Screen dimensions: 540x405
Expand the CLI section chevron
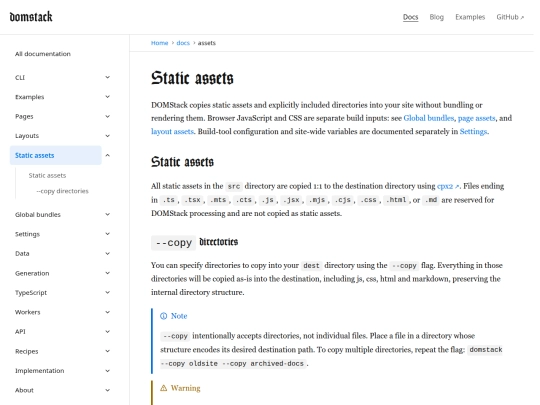[x=107, y=77]
